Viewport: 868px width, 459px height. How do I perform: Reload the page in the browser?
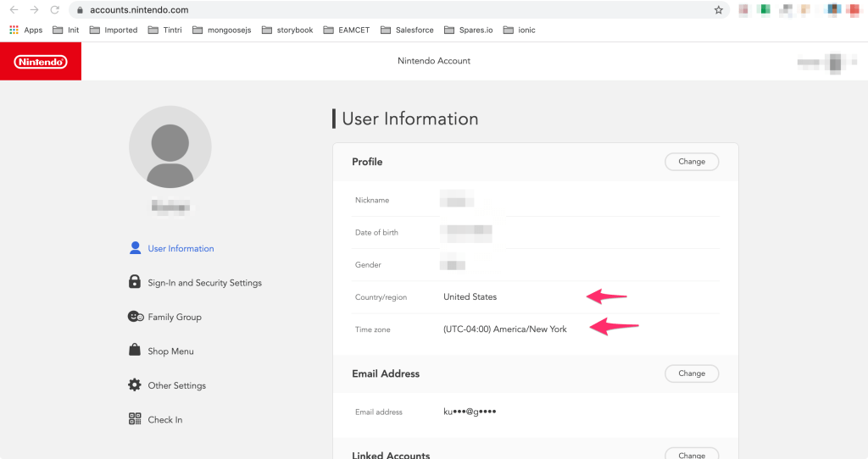(55, 10)
